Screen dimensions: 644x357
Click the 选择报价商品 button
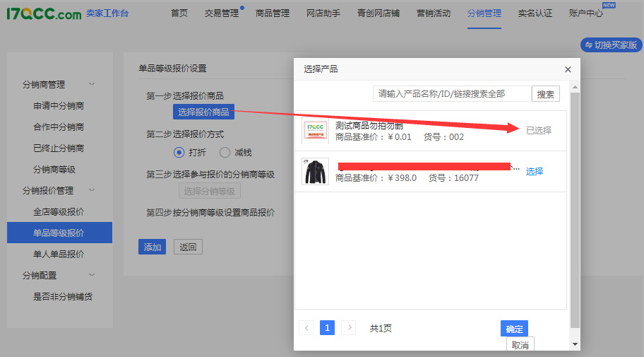203,112
